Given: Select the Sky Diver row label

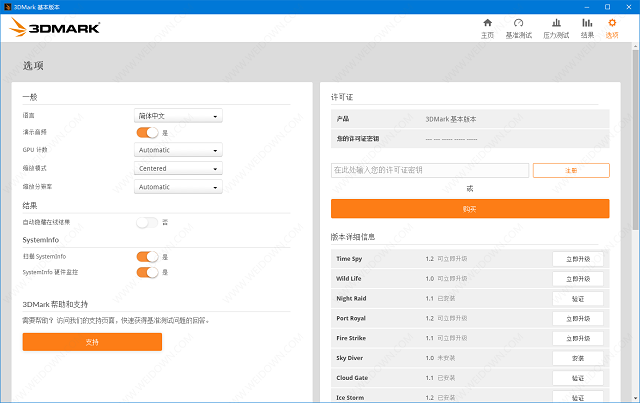Looking at the screenshot, I should click(349, 358).
